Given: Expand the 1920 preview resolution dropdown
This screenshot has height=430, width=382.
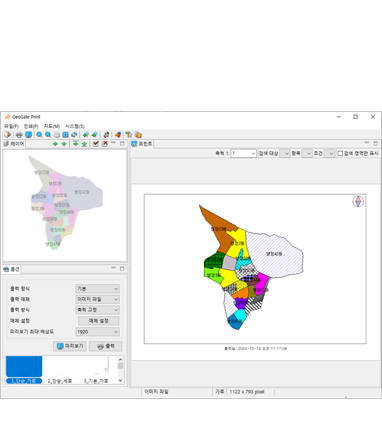Looking at the screenshot, I should click(x=97, y=332).
